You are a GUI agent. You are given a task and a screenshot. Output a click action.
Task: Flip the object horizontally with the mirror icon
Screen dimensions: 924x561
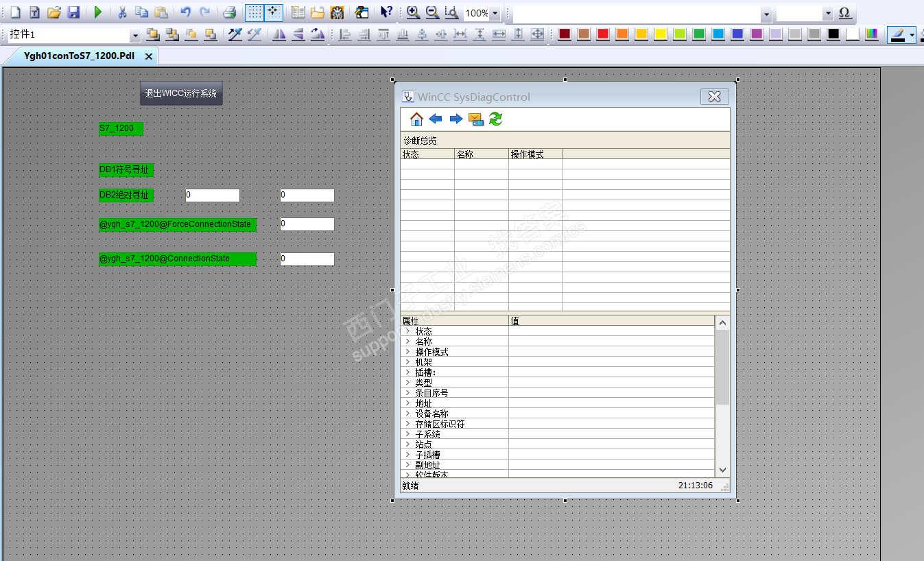point(279,34)
